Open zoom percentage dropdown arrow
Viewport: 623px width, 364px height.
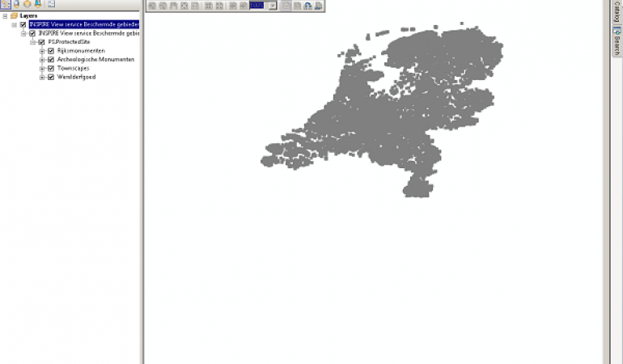tap(273, 6)
